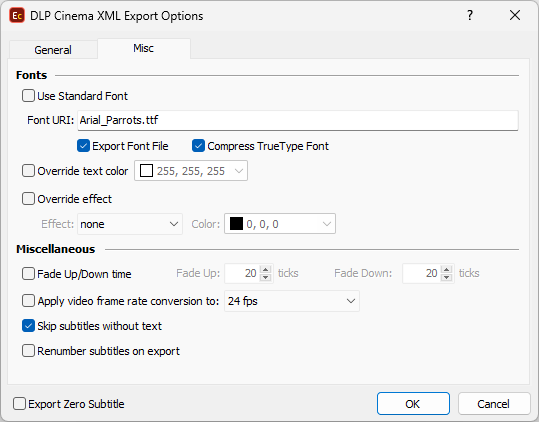Open the 255, 255, 255 text color dropdown
The image size is (539, 422).
click(191, 171)
